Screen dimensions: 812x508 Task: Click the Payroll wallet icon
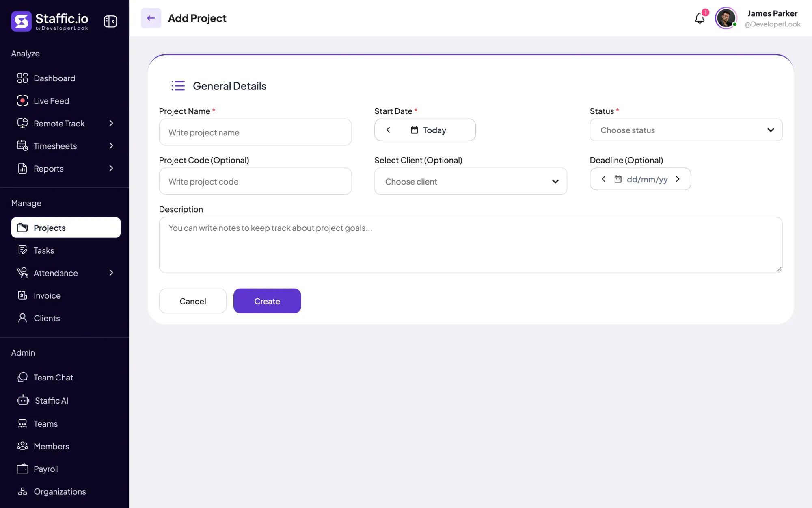22,469
